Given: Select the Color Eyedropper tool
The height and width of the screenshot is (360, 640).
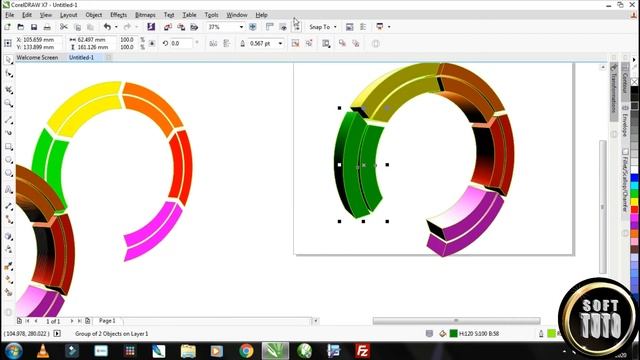Looking at the screenshot, I should point(9,266).
